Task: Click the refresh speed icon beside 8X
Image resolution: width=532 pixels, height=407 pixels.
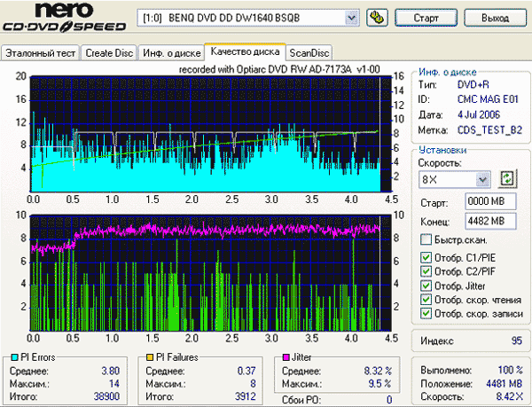Action: click(507, 179)
